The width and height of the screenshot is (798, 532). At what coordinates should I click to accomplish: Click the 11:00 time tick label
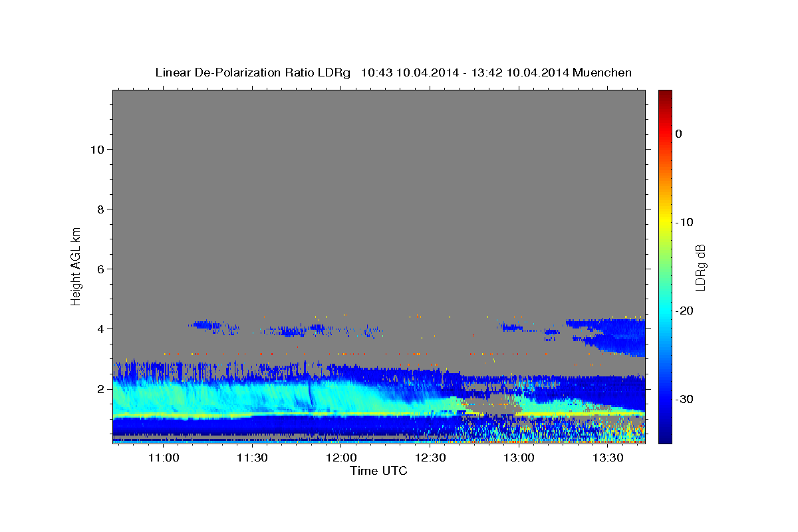click(164, 458)
